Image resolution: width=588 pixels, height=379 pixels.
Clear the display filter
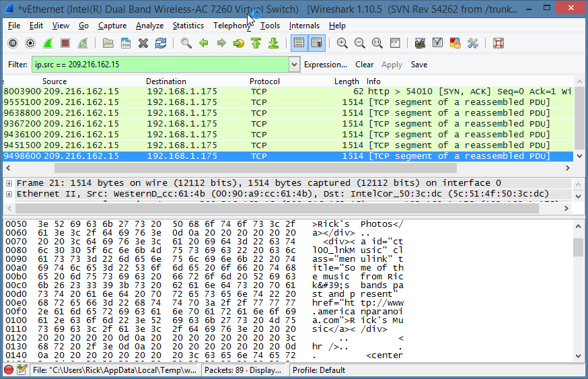(364, 65)
